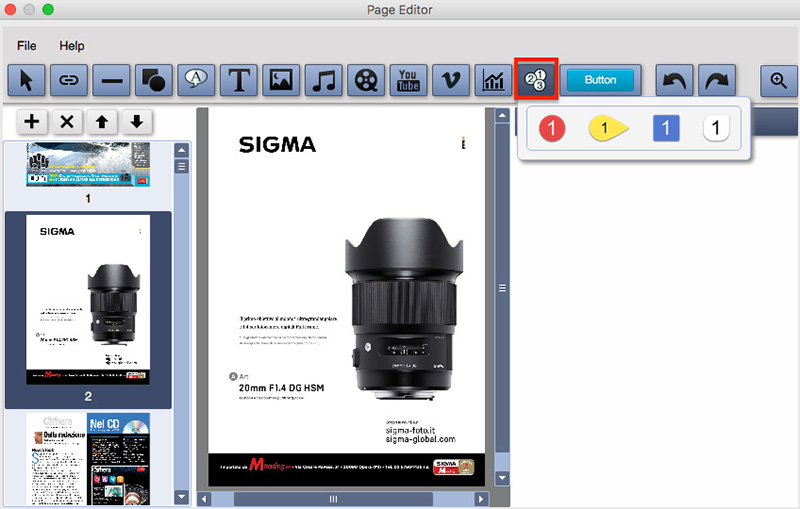Choose the yellow arrow number marker
Image resolution: width=800 pixels, height=509 pixels.
(608, 128)
